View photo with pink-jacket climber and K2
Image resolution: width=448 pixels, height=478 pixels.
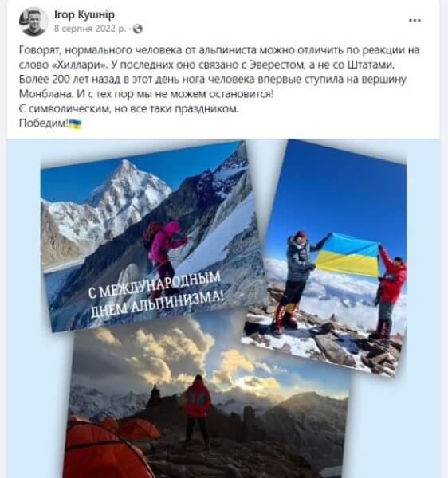pos(151,237)
